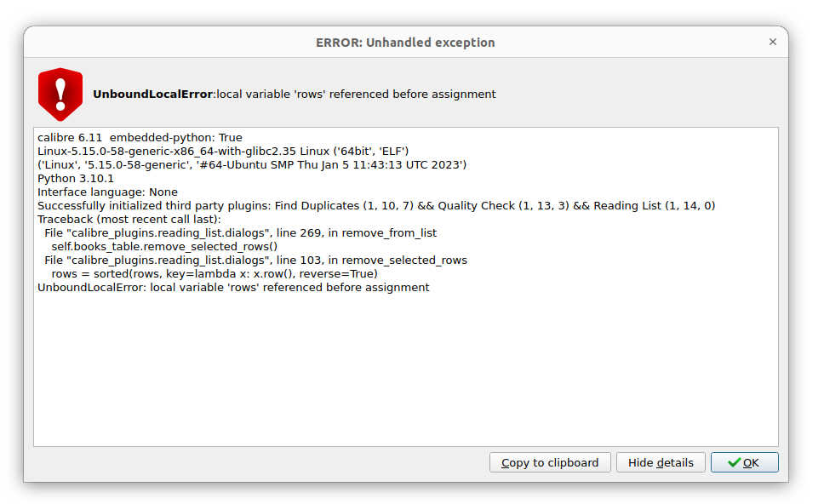Click the 'Python 3.10.1' version line

tap(76, 179)
